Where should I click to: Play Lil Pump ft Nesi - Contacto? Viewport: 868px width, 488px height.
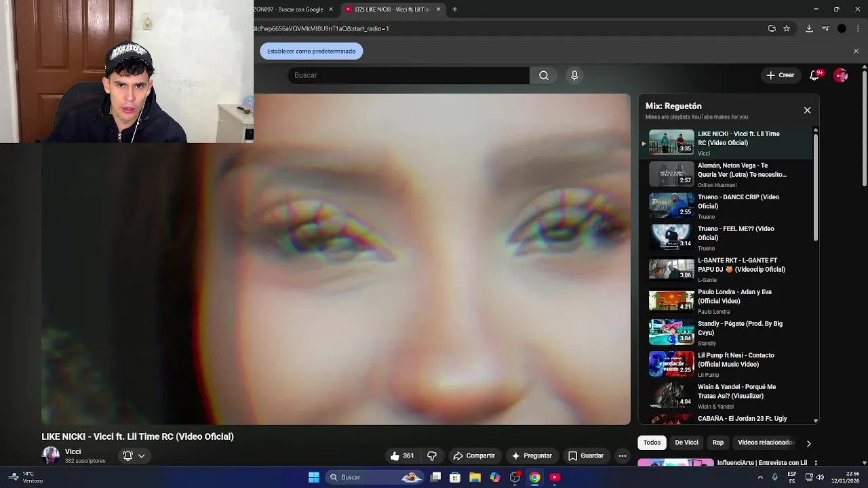tap(726, 364)
